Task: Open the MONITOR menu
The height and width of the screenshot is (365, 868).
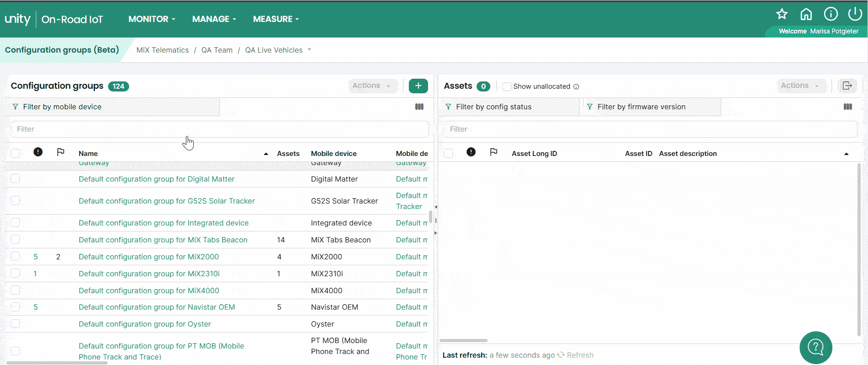Action: coord(152,19)
